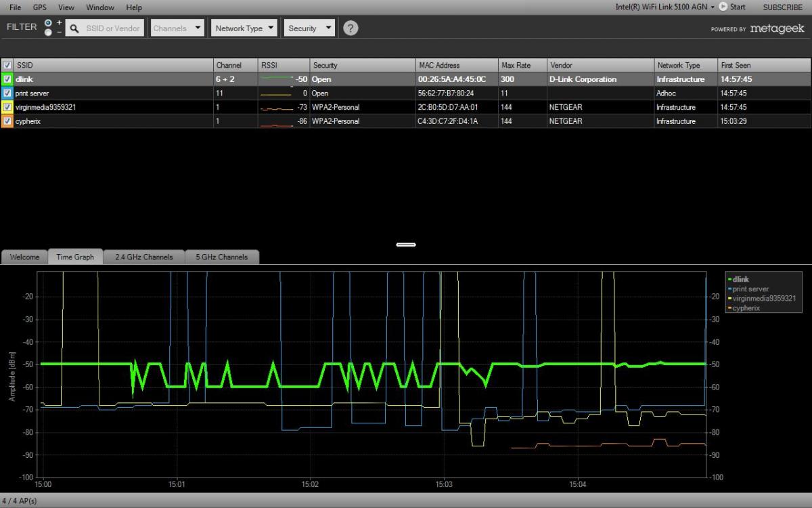Select the minus filter radio button

click(48, 32)
